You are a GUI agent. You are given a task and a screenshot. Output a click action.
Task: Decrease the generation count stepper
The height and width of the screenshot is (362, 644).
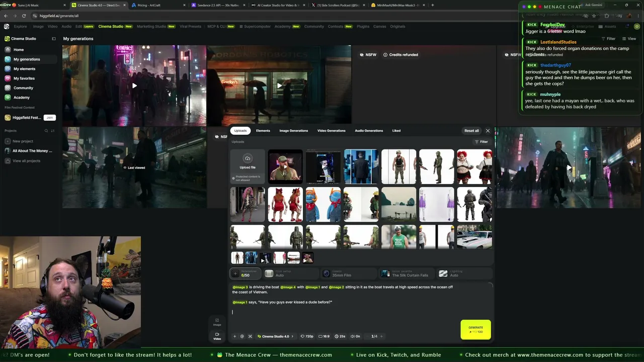click(367, 336)
